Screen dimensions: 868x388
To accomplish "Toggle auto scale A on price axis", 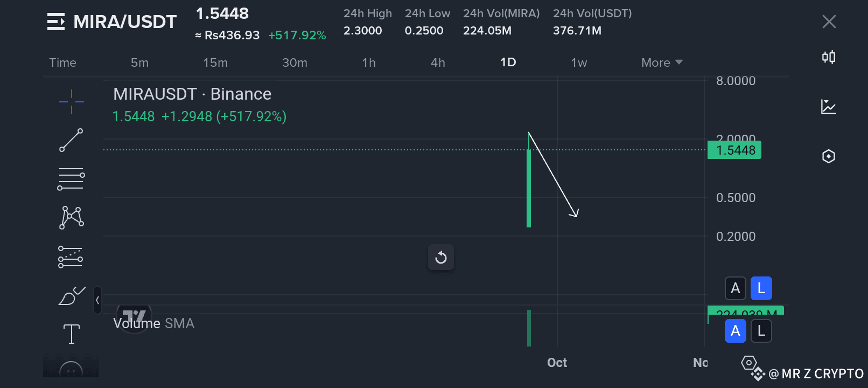I will [x=735, y=288].
